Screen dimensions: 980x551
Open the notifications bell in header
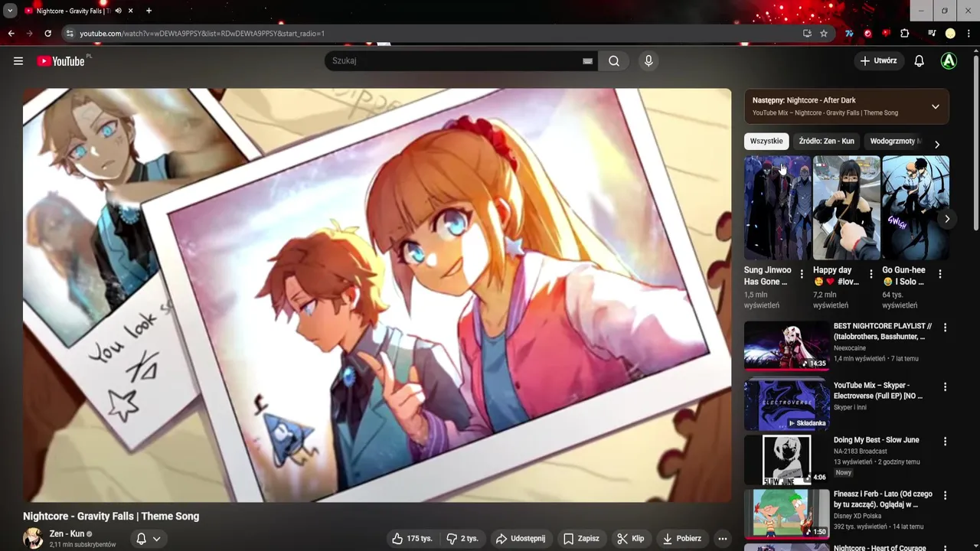tap(920, 61)
